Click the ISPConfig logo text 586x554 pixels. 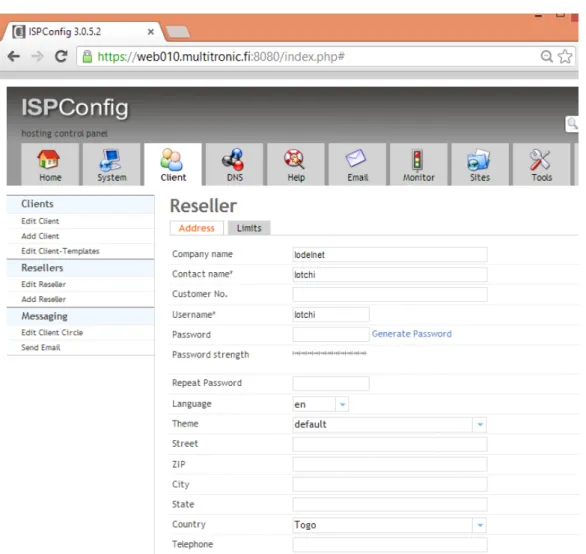pyautogui.click(x=75, y=108)
